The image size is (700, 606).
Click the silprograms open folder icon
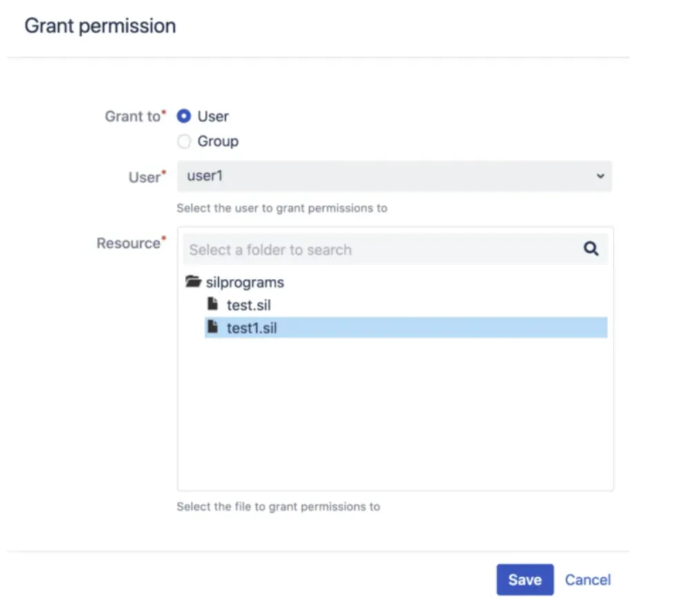tap(193, 281)
